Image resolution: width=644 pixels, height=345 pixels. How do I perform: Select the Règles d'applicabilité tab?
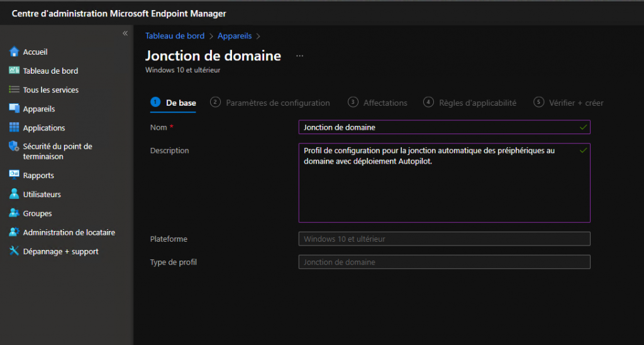pos(470,103)
